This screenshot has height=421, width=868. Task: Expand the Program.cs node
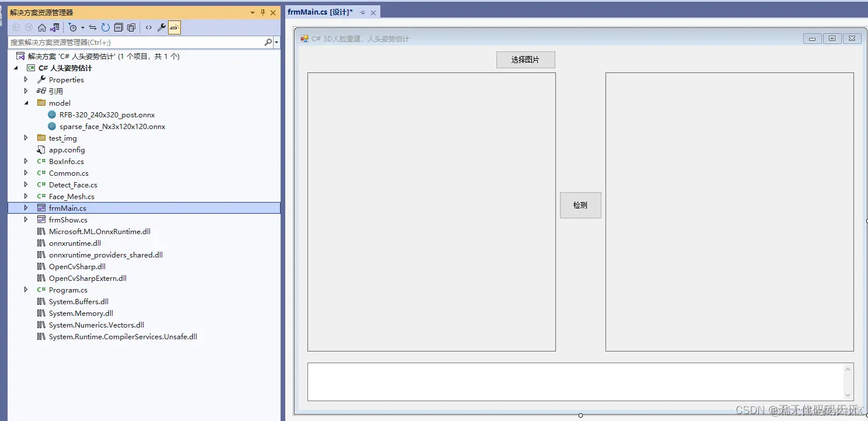tap(26, 290)
